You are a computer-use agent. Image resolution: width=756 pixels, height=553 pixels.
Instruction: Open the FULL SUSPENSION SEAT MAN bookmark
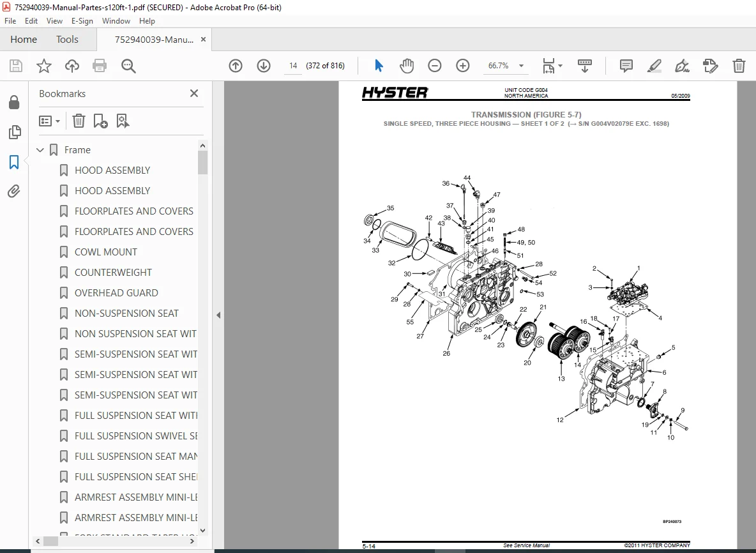pos(136,456)
